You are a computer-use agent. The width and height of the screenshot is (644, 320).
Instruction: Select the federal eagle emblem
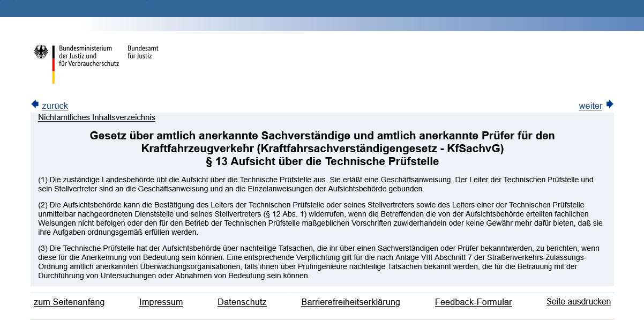(42, 52)
